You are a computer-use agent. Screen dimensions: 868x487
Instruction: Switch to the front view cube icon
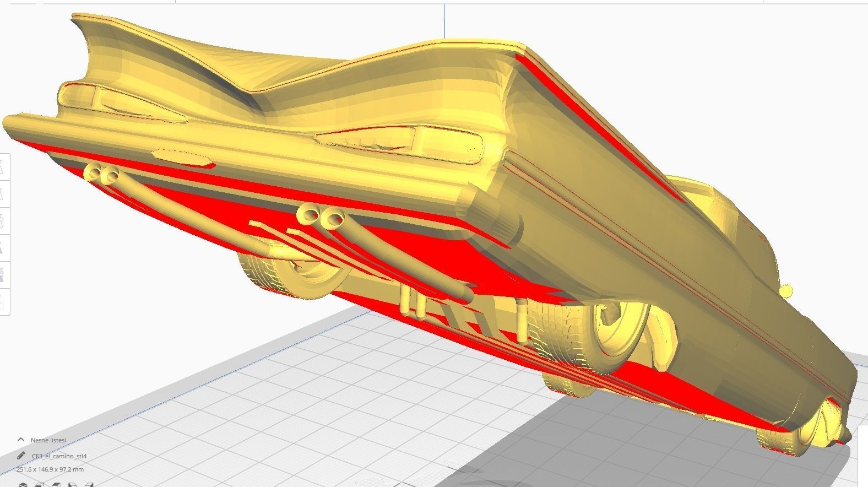[x=40, y=485]
